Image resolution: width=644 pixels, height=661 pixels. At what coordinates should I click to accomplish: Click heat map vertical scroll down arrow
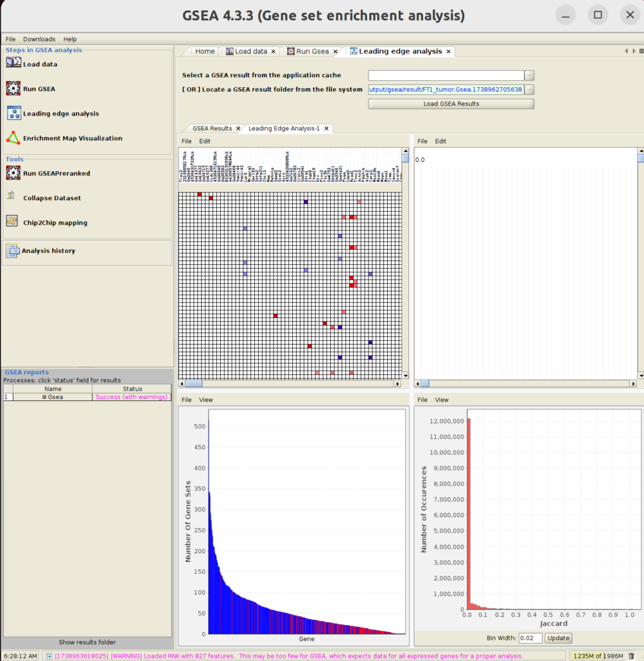click(405, 376)
